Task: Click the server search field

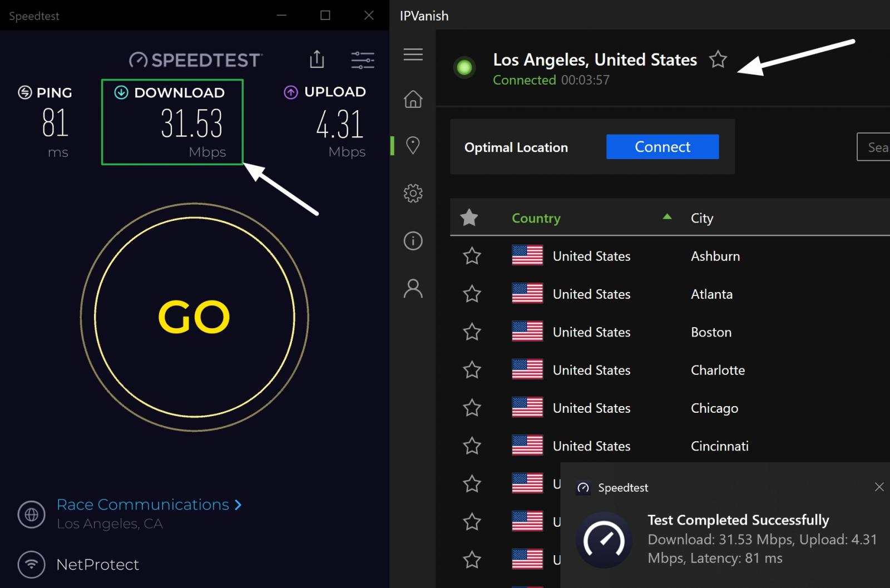Action: point(876,147)
